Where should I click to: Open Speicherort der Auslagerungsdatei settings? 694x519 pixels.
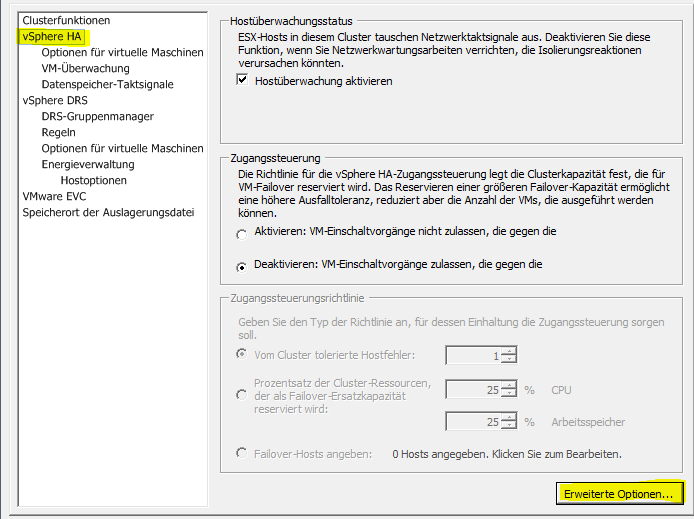click(x=108, y=212)
